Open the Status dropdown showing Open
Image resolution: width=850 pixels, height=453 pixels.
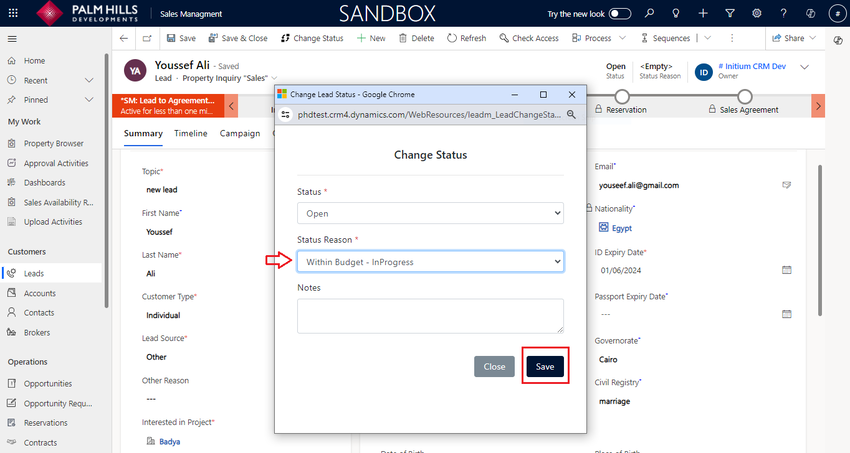pyautogui.click(x=430, y=213)
